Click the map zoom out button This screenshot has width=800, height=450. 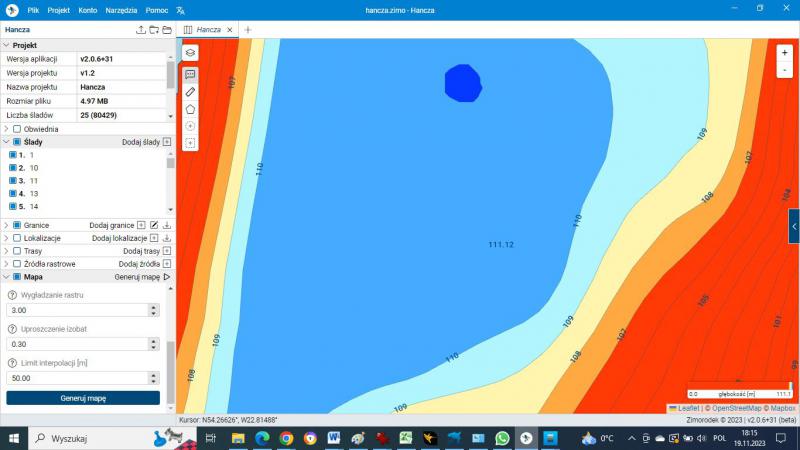784,71
